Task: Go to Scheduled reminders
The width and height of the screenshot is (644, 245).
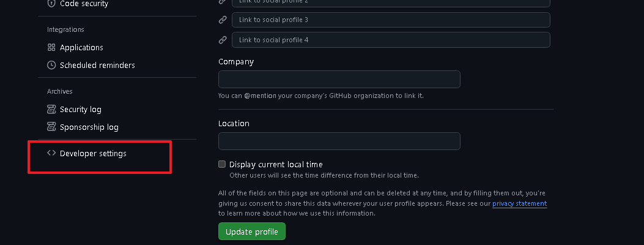Action: [97, 65]
